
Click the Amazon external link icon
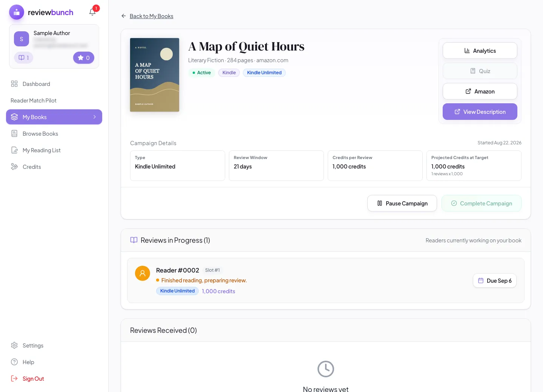click(468, 91)
